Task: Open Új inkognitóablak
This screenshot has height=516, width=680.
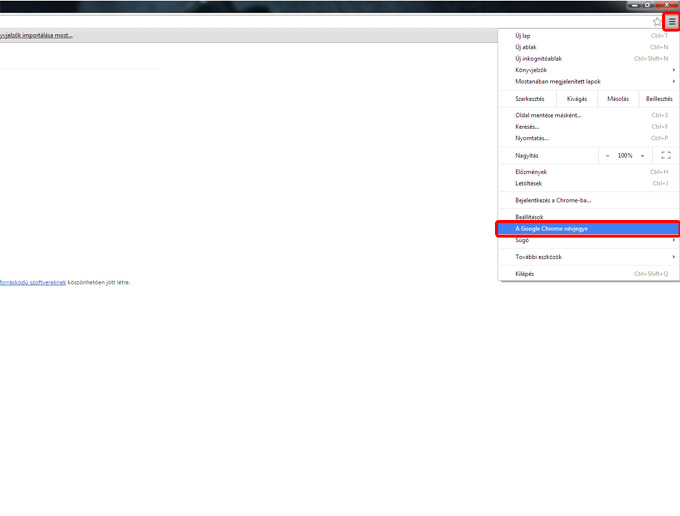Action: click(539, 58)
